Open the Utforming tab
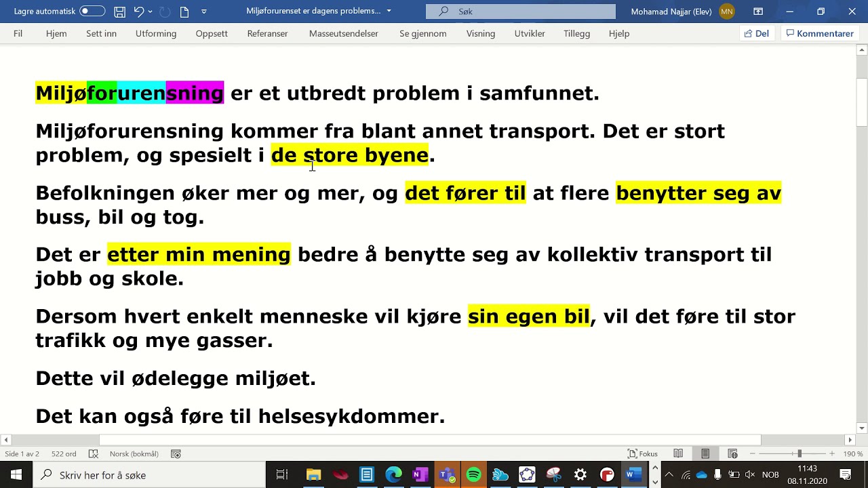The width and height of the screenshot is (868, 488). (156, 33)
